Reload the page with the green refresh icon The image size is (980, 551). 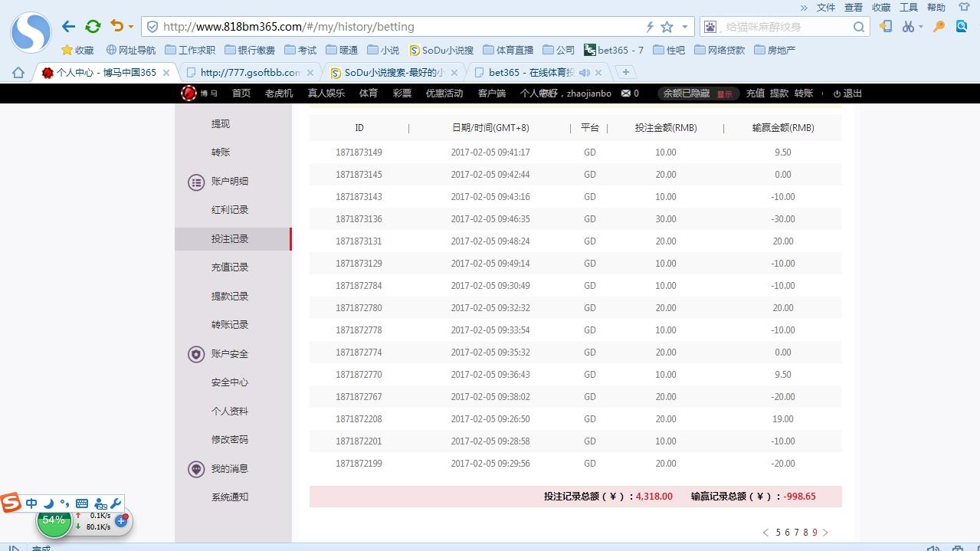pyautogui.click(x=93, y=26)
